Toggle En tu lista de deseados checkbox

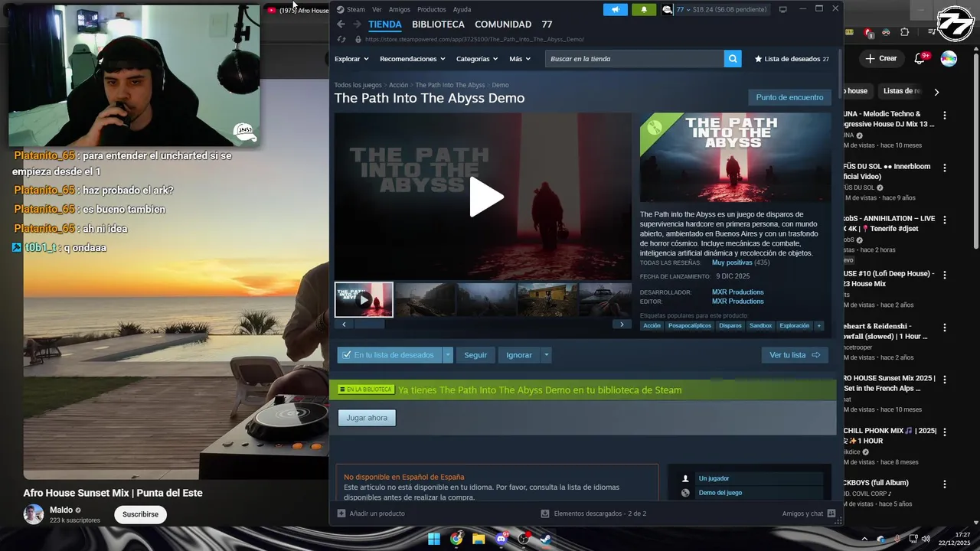click(347, 355)
